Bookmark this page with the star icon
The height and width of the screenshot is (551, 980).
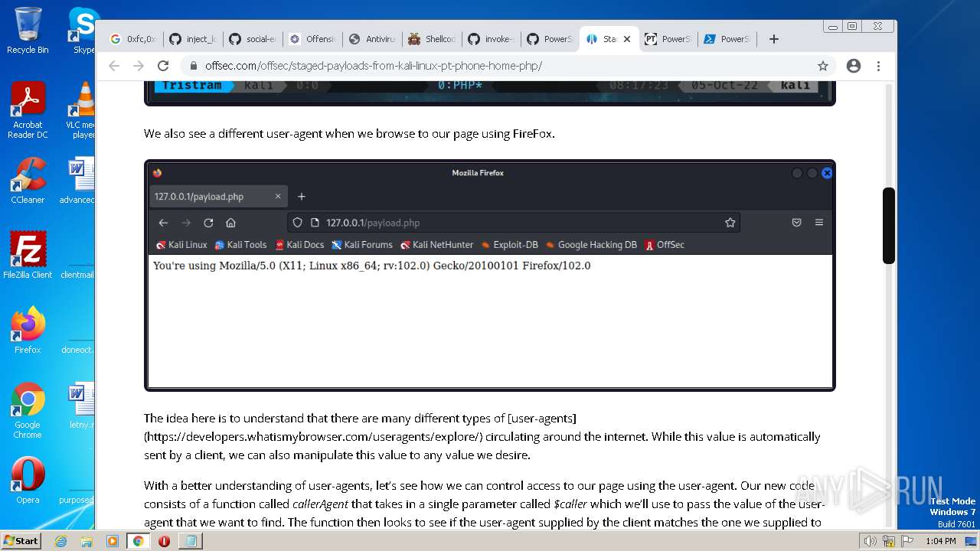(823, 66)
